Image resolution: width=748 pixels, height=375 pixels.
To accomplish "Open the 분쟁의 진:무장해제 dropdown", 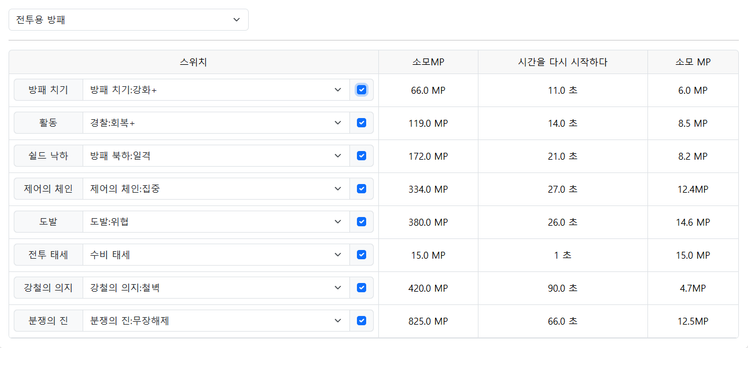I will point(216,320).
